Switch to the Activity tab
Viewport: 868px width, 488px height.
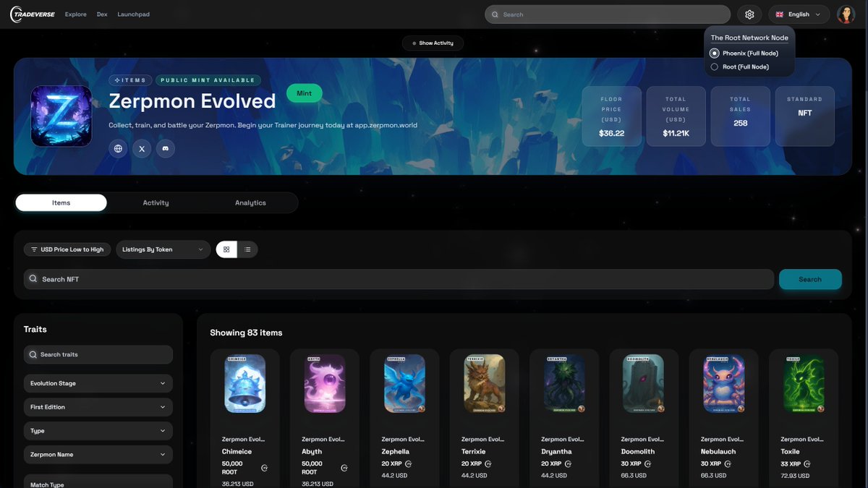[x=156, y=203]
